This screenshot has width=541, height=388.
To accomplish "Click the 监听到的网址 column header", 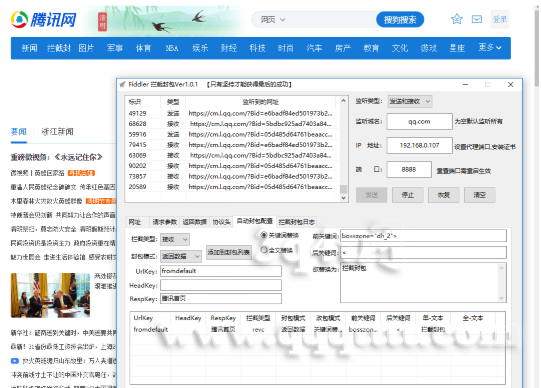I will (260, 102).
